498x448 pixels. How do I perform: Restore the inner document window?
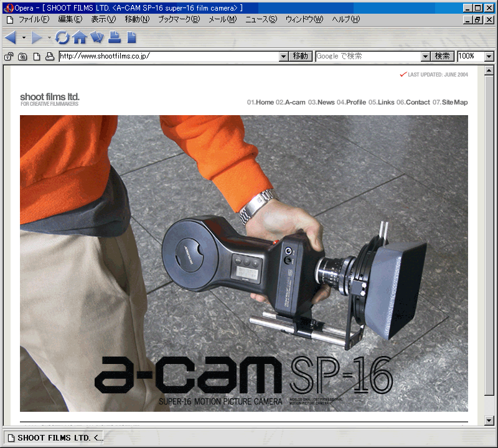pyautogui.click(x=477, y=20)
